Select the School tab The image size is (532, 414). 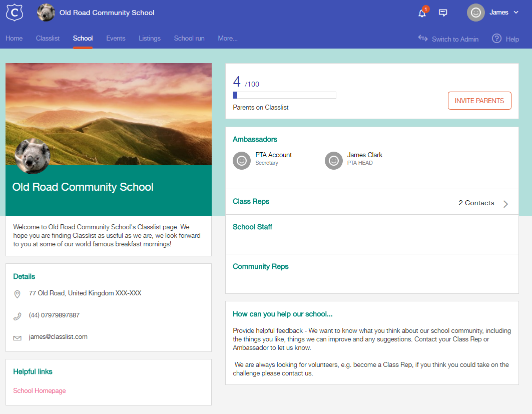[83, 39]
